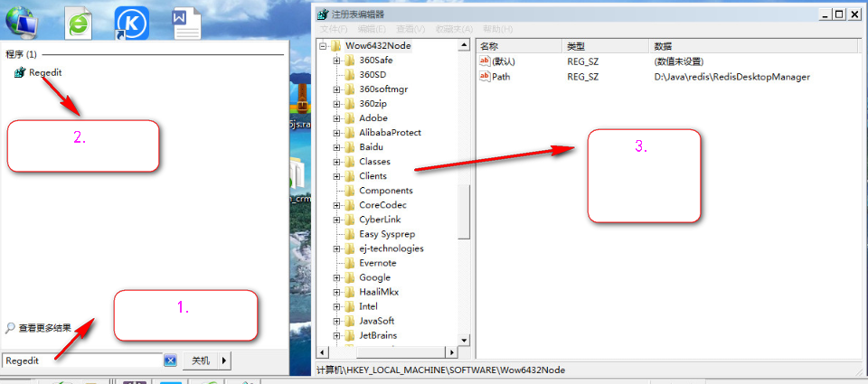Image resolution: width=868 pixels, height=384 pixels.
Task: Expand the 360zip registry key
Action: (336, 104)
